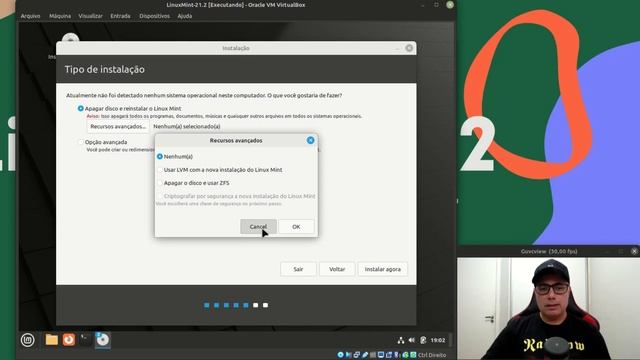
Task: Open Recursos avançados... button
Action: pyautogui.click(x=118, y=127)
